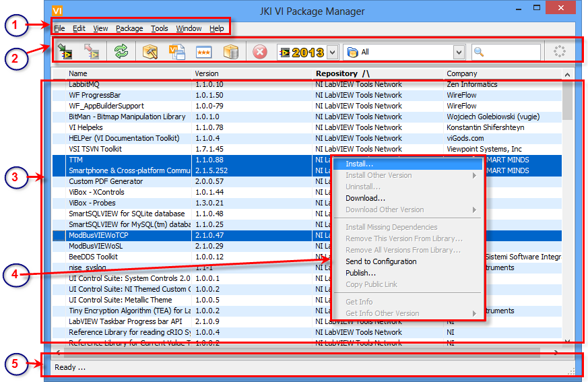Viewport: 588px width, 382px height.
Task: Open the LabVIEW 2013 version dropdown
Action: tap(333, 52)
